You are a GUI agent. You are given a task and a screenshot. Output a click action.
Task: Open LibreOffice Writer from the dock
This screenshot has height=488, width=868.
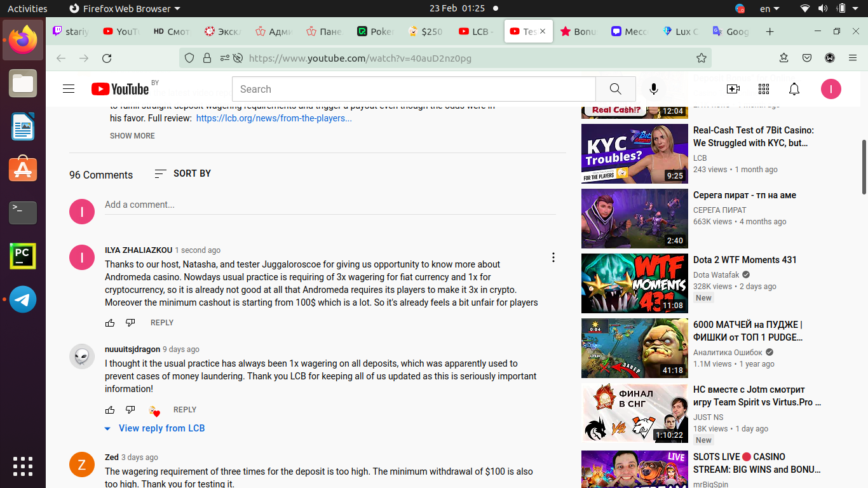[23, 126]
